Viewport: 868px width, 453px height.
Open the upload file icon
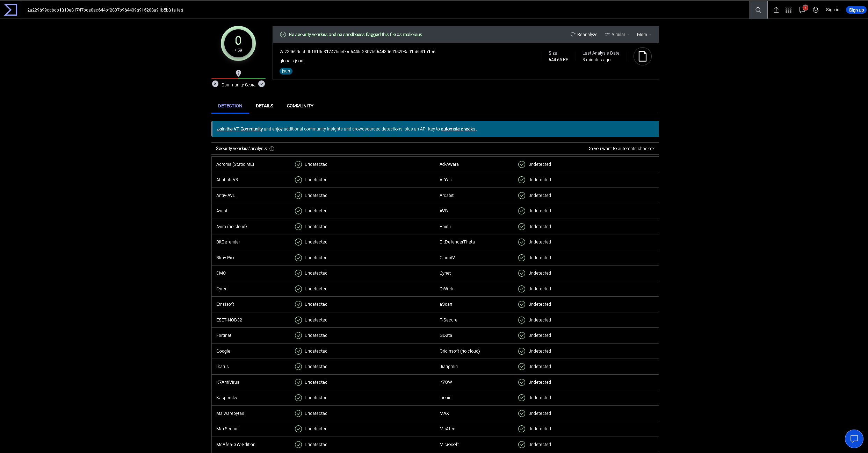tap(776, 10)
